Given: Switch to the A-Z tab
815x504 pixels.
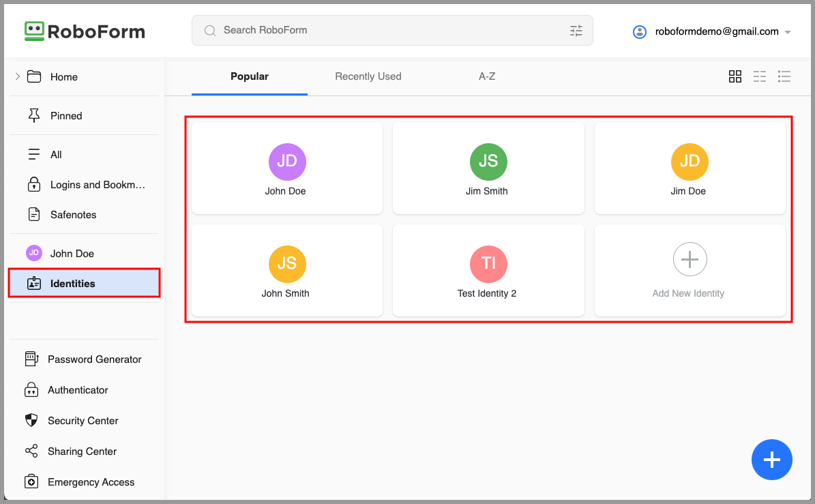Looking at the screenshot, I should (x=486, y=76).
